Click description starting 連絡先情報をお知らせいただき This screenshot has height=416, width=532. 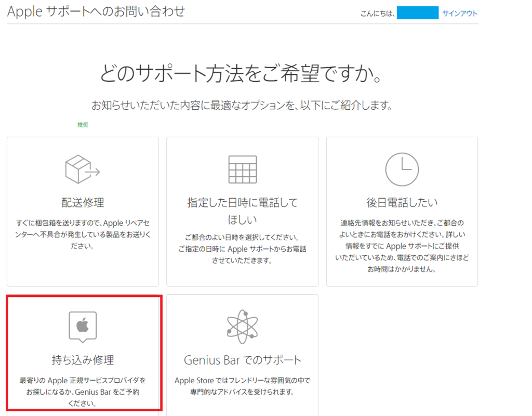pyautogui.click(x=402, y=246)
